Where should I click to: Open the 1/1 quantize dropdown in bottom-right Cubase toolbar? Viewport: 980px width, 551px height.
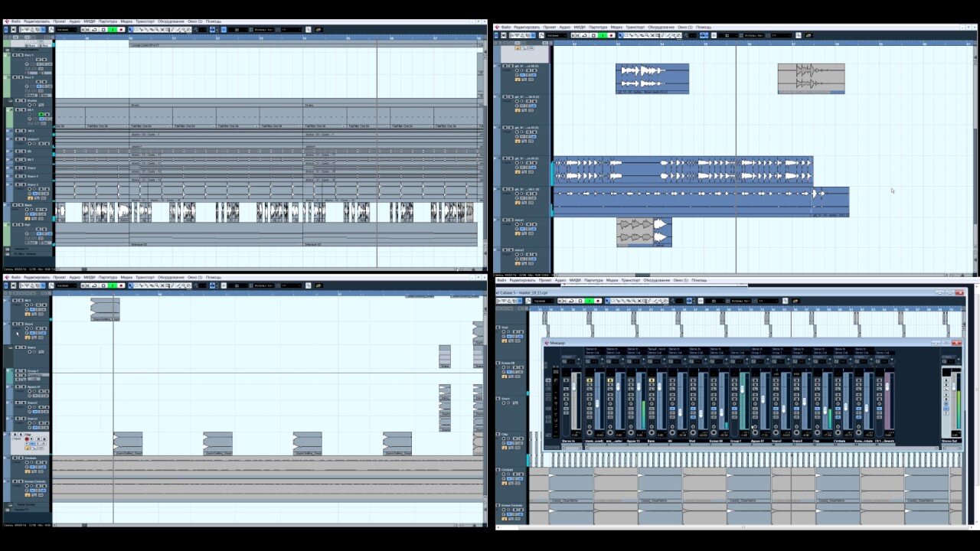[x=768, y=301]
